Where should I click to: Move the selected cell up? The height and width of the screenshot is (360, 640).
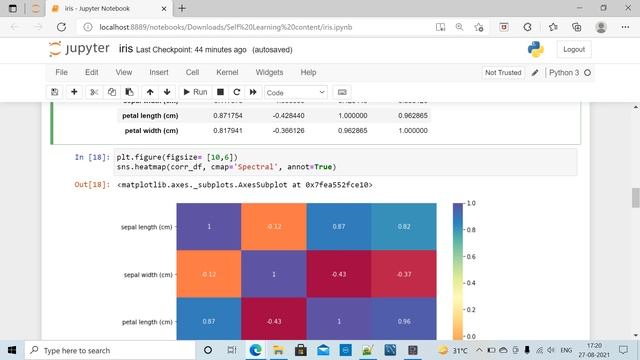pos(150,92)
